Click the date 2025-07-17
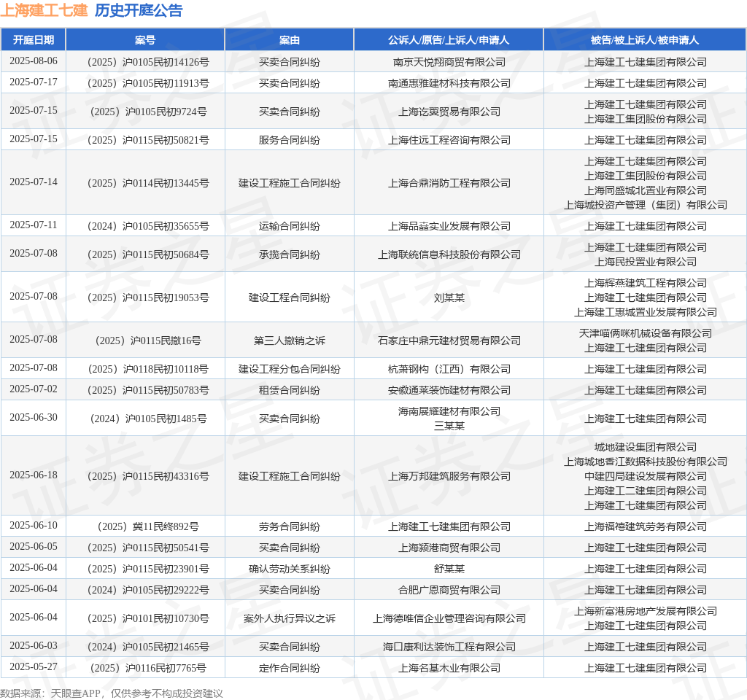This screenshot has height=700, width=747. (34, 82)
